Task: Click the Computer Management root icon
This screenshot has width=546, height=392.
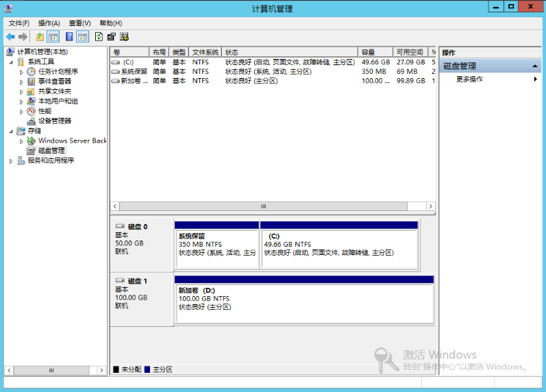Action: pyautogui.click(x=10, y=52)
